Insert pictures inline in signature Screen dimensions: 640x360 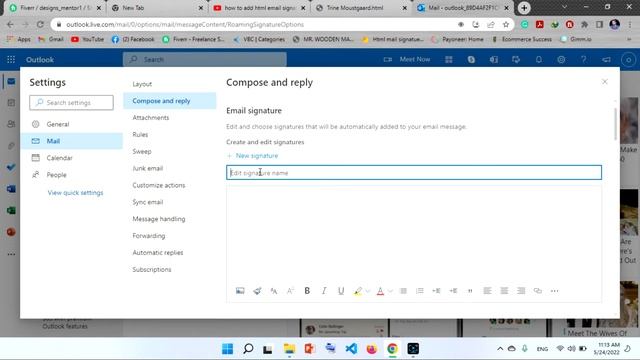(x=240, y=291)
